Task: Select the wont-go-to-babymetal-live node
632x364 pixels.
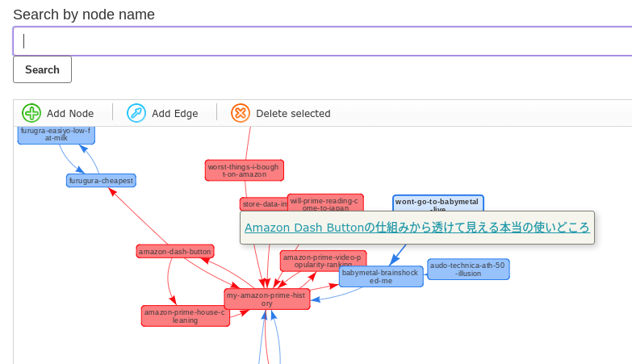Action: [437, 203]
